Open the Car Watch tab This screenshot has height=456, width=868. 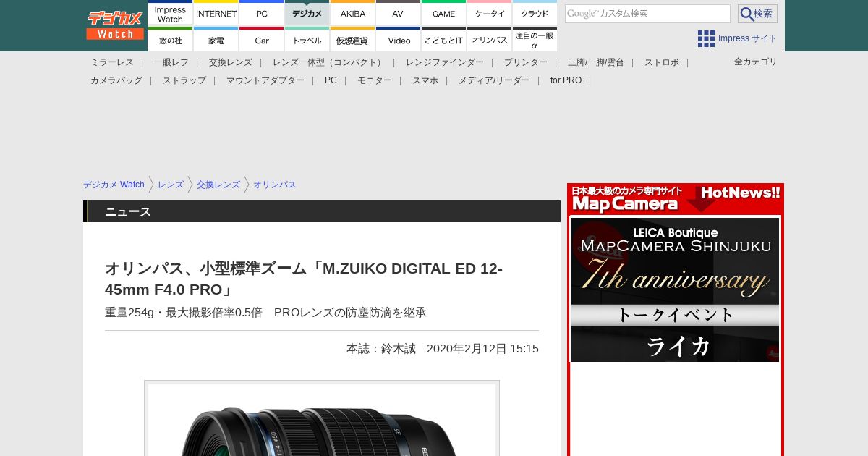(262, 39)
